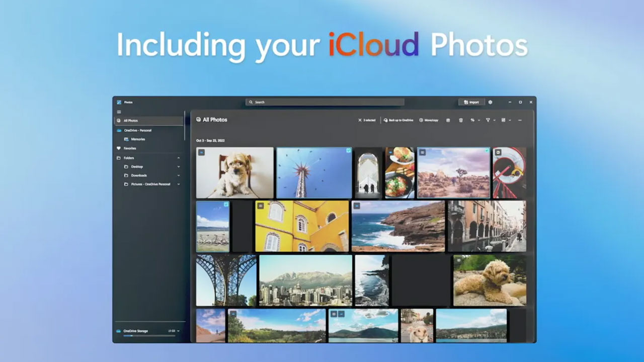Click the trash delete icon
The height and width of the screenshot is (362, 644).
tap(460, 120)
